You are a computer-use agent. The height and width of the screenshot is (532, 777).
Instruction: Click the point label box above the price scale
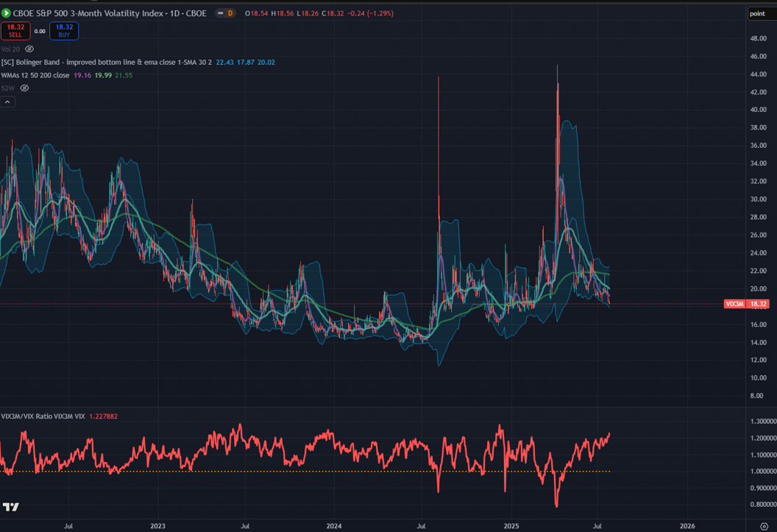[762, 14]
